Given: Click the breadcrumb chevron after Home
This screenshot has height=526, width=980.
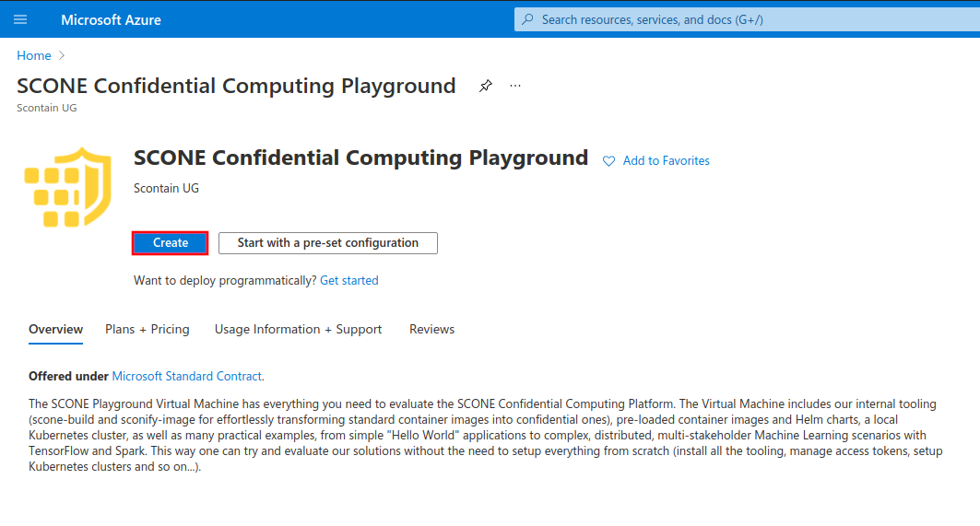Looking at the screenshot, I should (x=61, y=55).
